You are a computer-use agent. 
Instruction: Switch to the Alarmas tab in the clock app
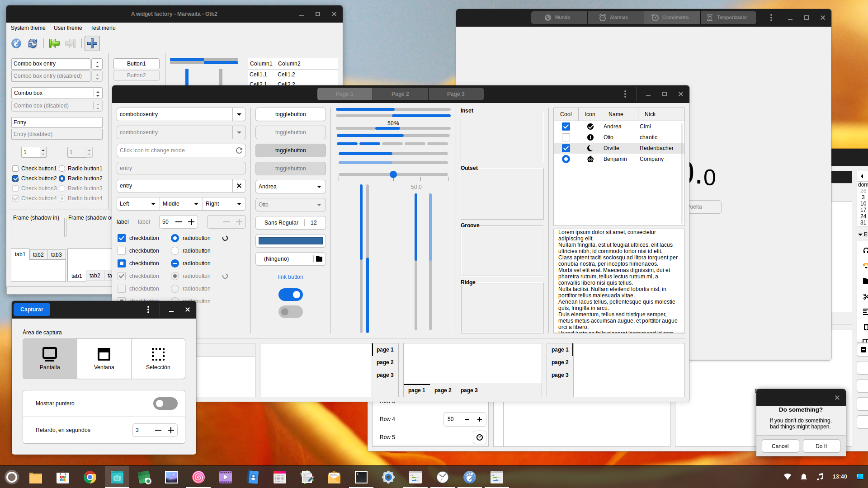tap(615, 17)
